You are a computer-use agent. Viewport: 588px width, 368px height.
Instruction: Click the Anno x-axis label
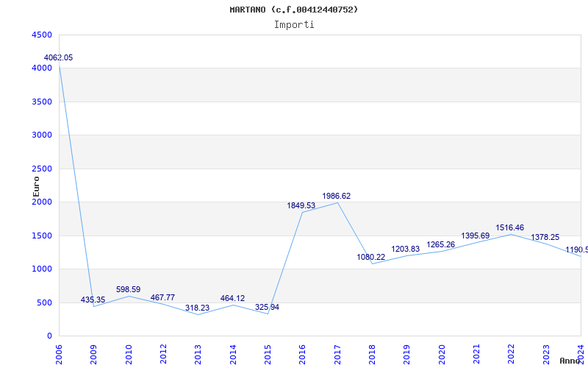click(569, 361)
